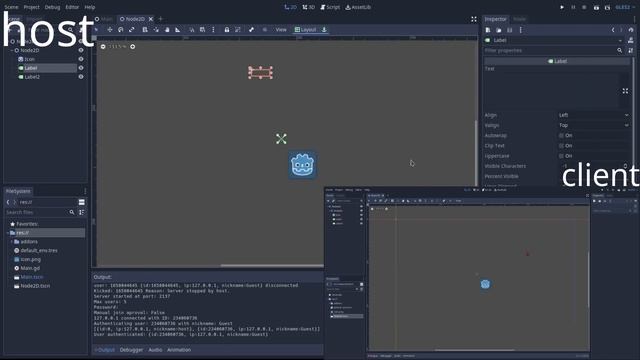Toggle visibility of Node2D node

pyautogui.click(x=81, y=50)
